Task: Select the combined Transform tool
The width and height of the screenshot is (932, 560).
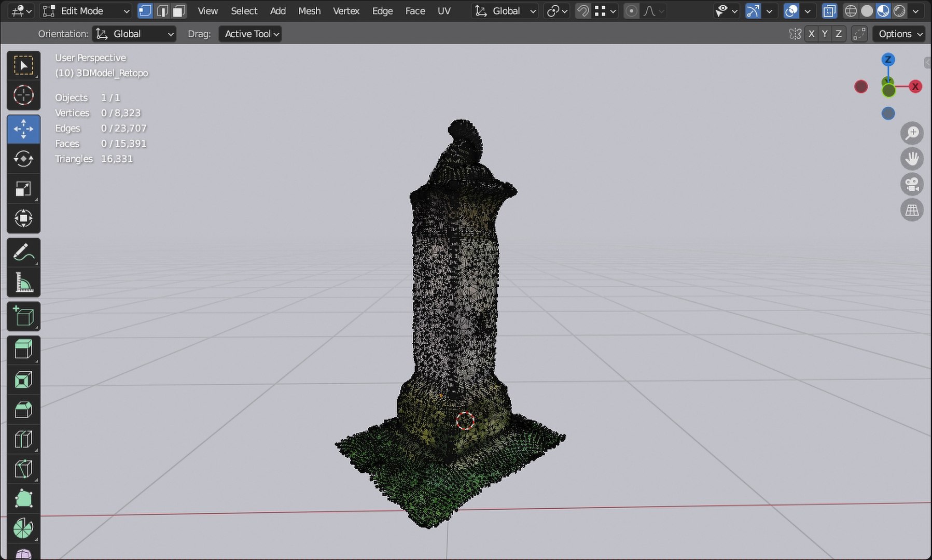Action: 23,218
